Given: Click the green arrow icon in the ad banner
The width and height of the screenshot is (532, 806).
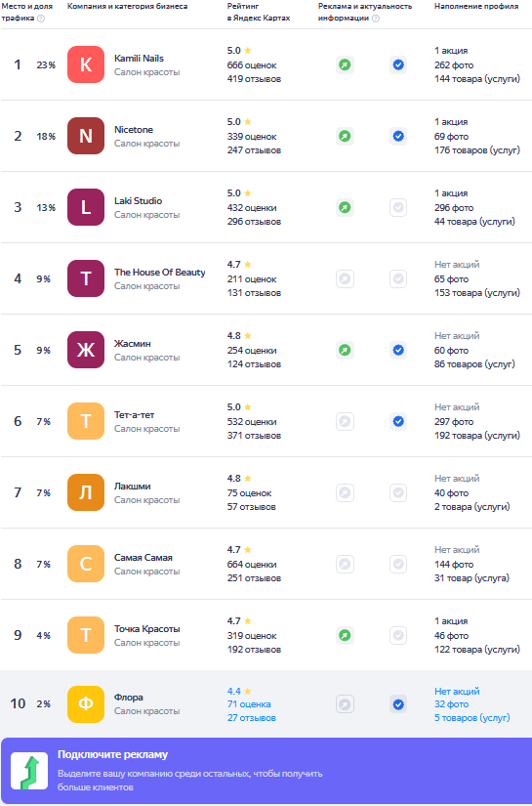Looking at the screenshot, I should pos(29,771).
